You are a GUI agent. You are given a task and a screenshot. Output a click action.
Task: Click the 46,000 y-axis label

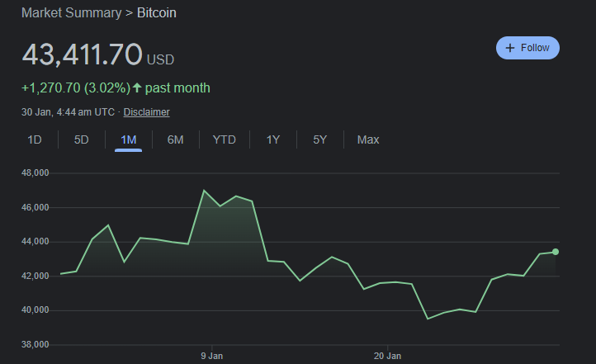pyautogui.click(x=35, y=207)
